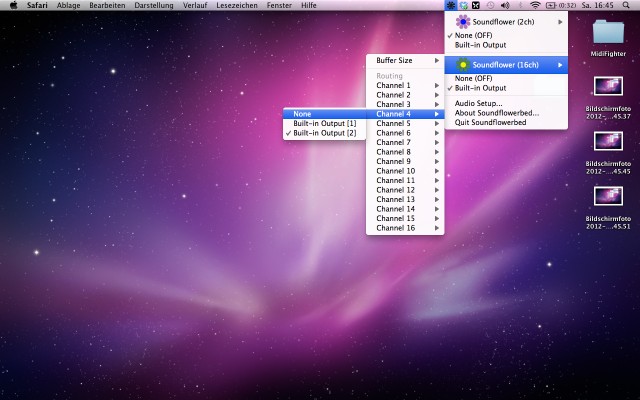Select Bildschirmfoto 2012-...45.37 thumbnail
This screenshot has width=640, height=400.
point(608,86)
